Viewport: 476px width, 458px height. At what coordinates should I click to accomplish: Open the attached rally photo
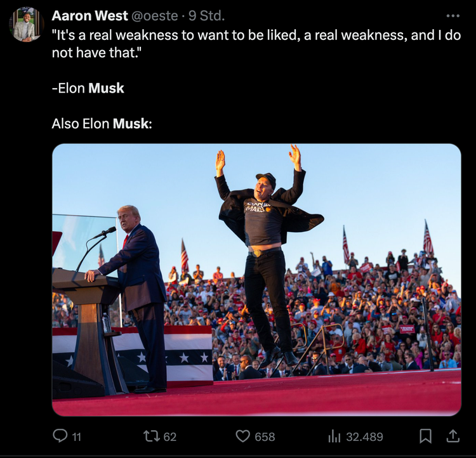point(256,280)
